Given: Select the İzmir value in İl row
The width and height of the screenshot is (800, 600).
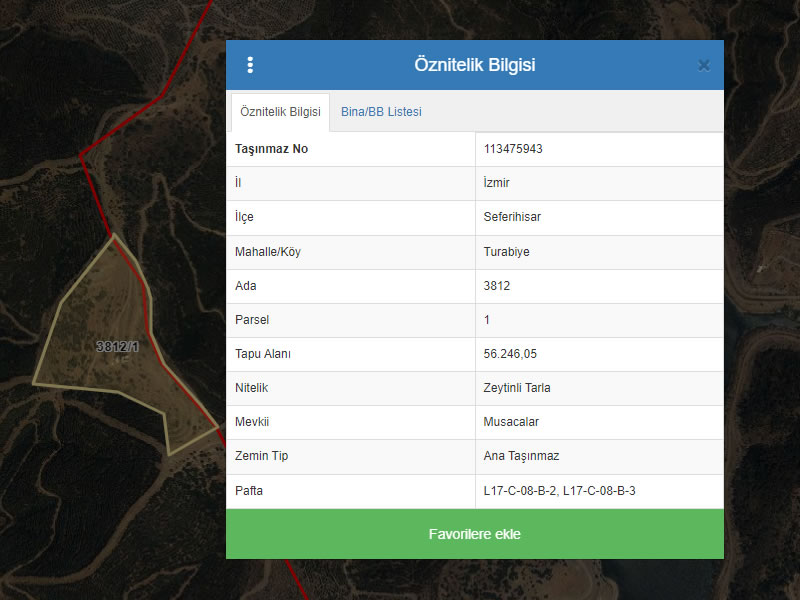Looking at the screenshot, I should point(497,183).
